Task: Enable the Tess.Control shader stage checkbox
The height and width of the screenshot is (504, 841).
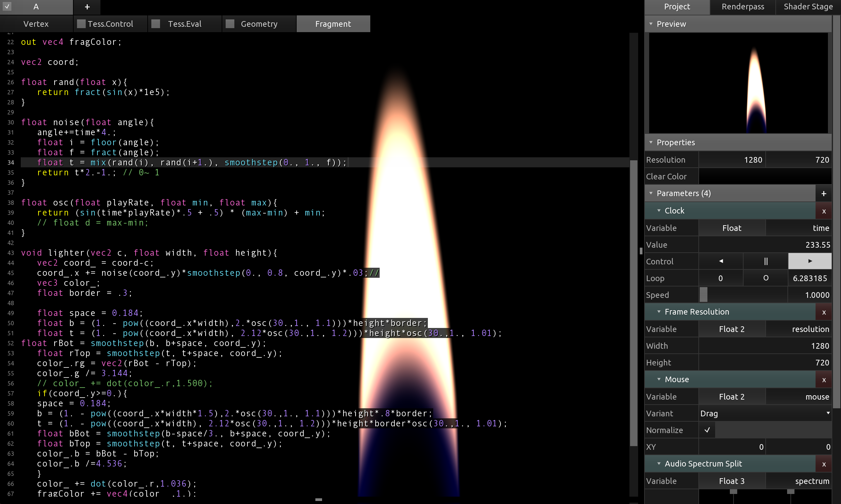Action: (81, 24)
